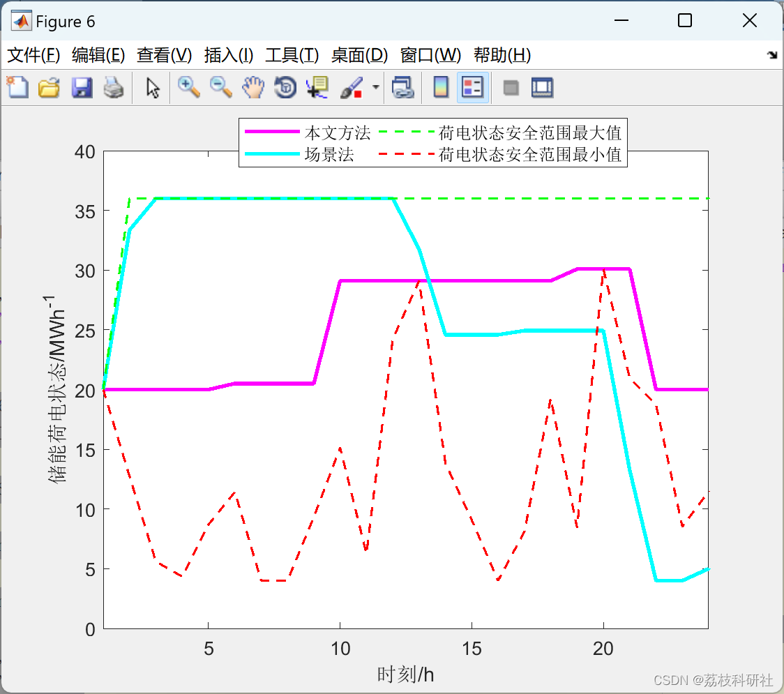
Task: Pick the Data Cursor tool
Action: (x=317, y=88)
